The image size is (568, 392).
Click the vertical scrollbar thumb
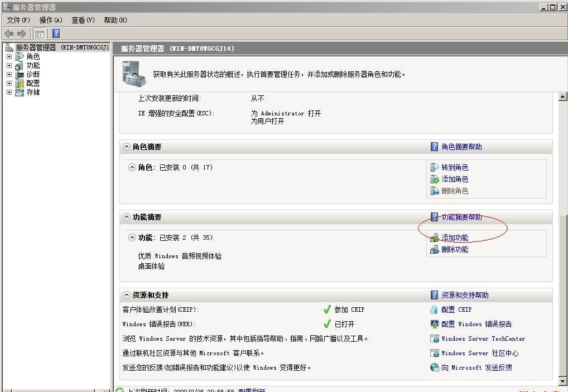pos(562,296)
